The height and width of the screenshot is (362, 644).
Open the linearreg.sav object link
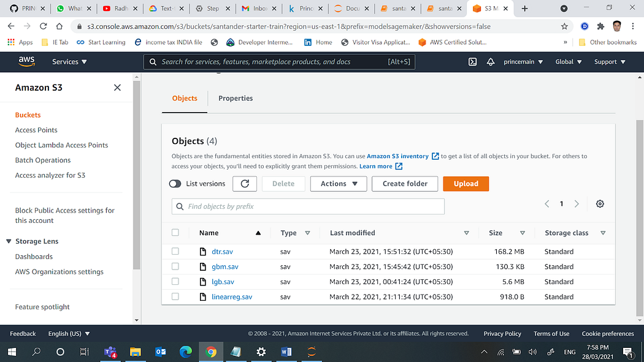pos(232,297)
